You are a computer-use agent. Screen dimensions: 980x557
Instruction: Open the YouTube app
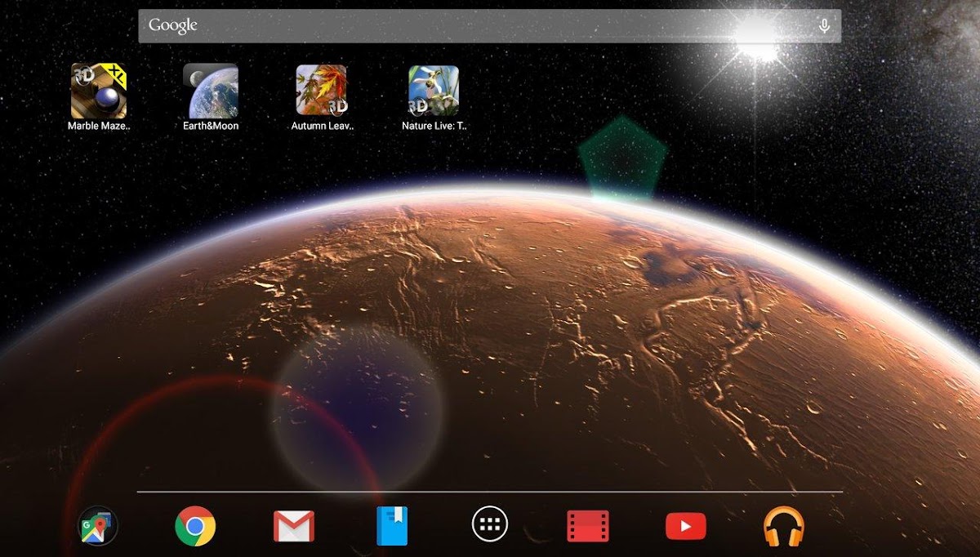(x=686, y=526)
